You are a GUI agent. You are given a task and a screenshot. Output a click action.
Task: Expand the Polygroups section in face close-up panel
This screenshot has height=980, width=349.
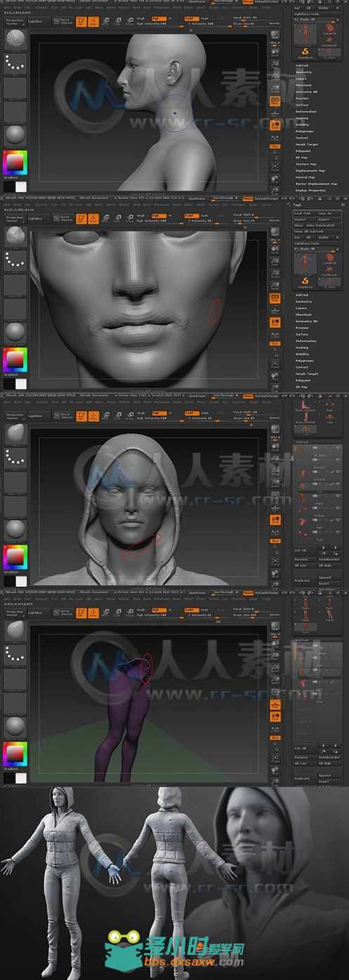303,361
